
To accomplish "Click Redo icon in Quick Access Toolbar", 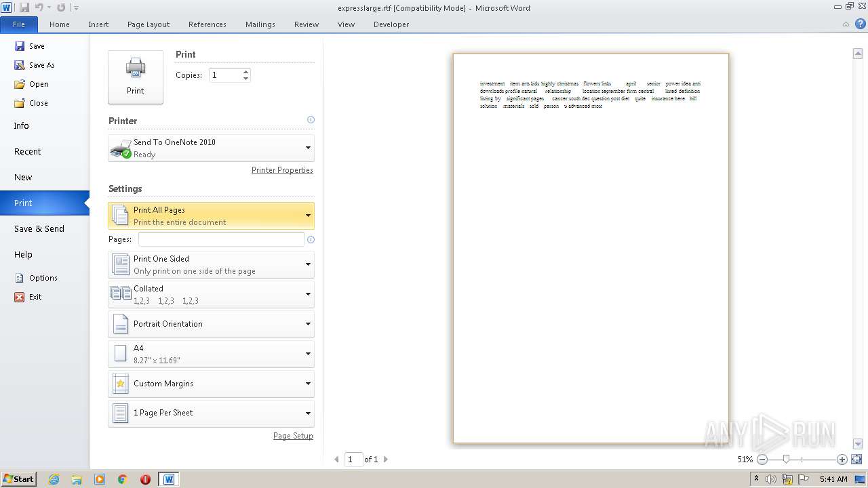I will pos(61,7).
